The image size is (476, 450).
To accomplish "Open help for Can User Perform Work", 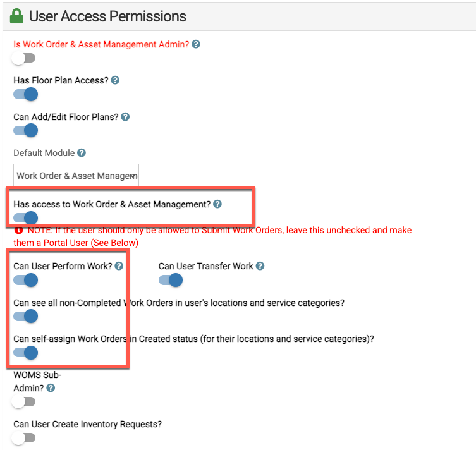I will pos(119,266).
